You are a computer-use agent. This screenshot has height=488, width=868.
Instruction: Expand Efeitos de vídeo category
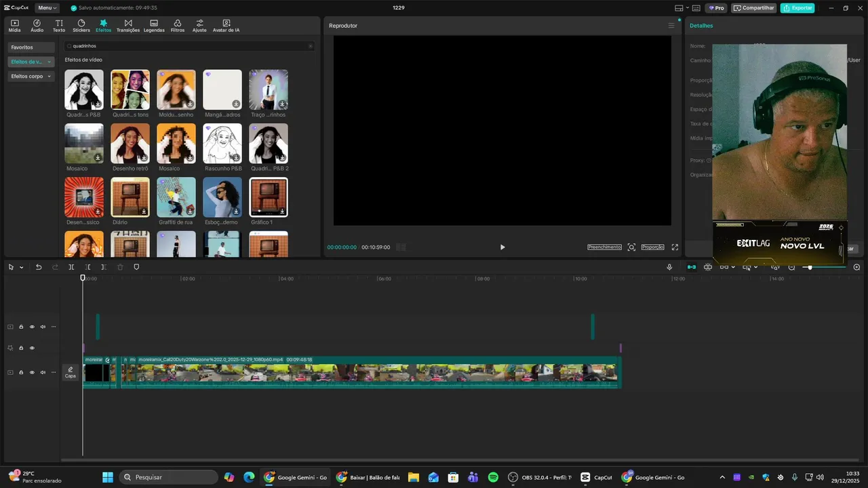click(31, 62)
